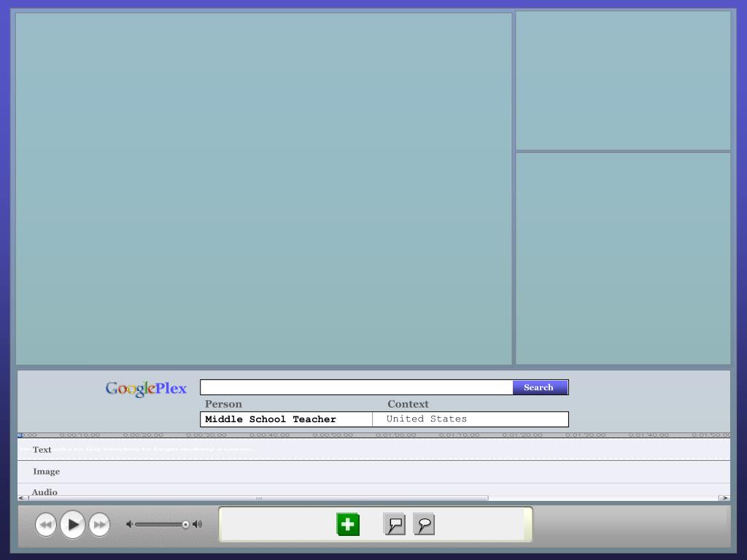
Task: Click the Audio track label
Action: click(x=44, y=492)
